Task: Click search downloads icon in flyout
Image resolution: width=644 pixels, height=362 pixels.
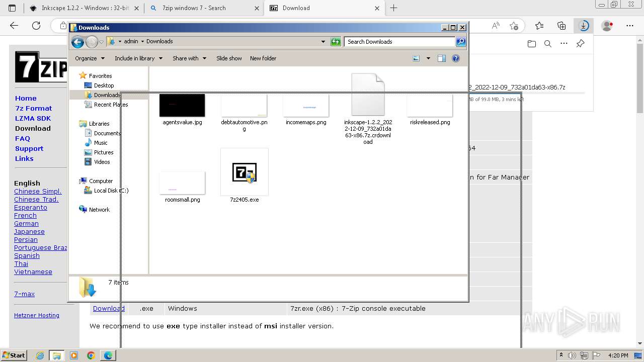Action: (548, 44)
